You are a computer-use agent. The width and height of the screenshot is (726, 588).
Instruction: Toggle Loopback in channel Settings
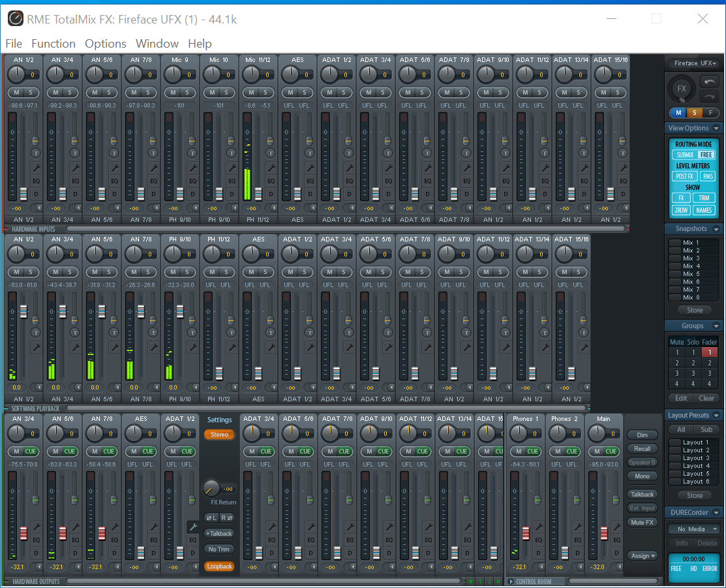[219, 566]
